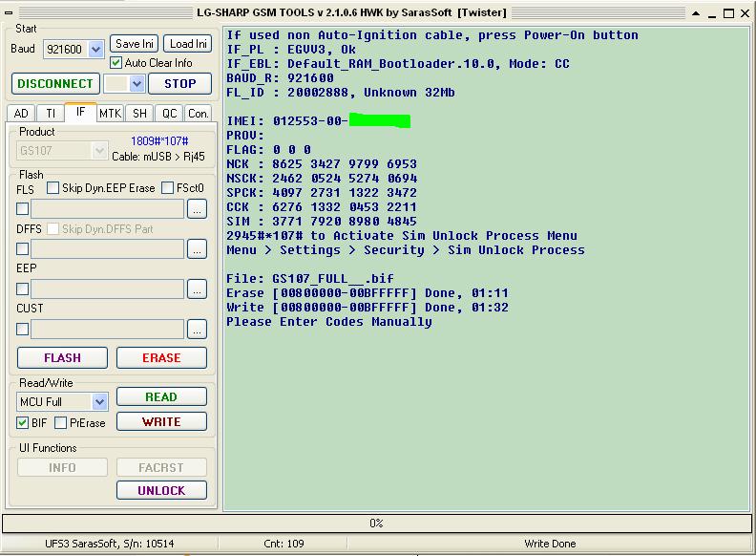This screenshot has height=556, width=756.
Task: Enable the PrErase checkbox
Action: (61, 423)
